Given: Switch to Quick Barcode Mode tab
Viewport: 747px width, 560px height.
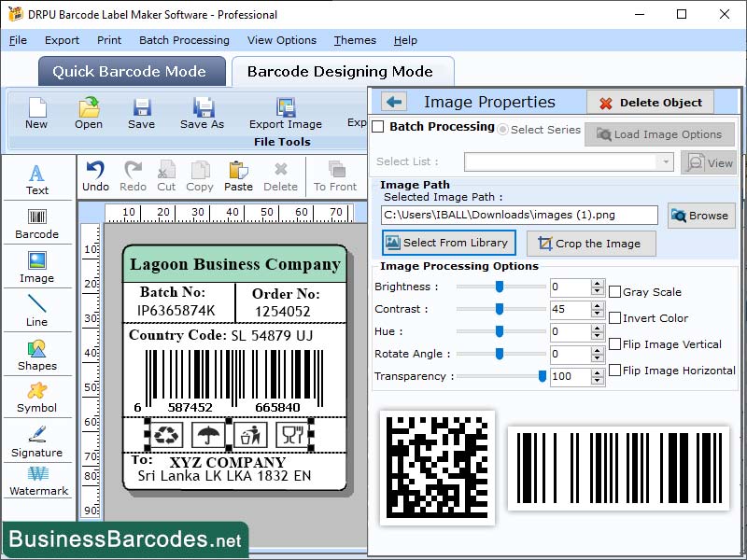Looking at the screenshot, I should click(x=131, y=72).
